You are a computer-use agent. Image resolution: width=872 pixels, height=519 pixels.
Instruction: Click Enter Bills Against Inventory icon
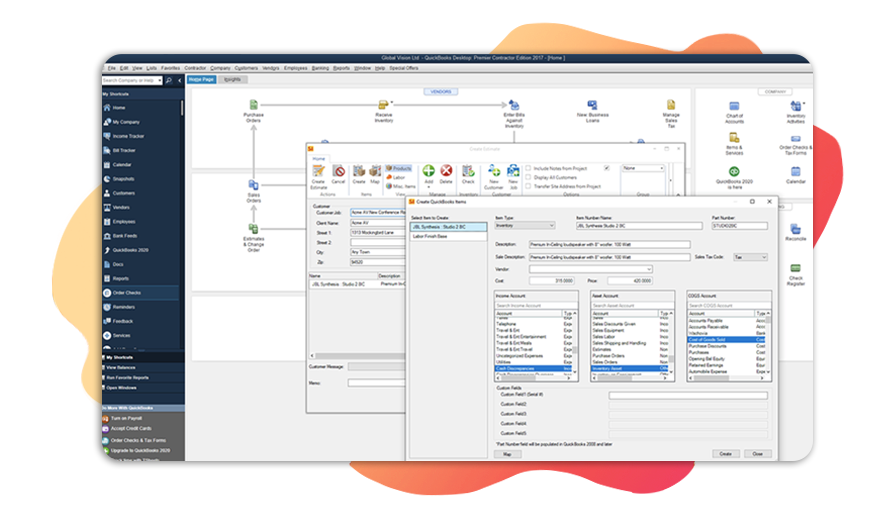coord(514,105)
